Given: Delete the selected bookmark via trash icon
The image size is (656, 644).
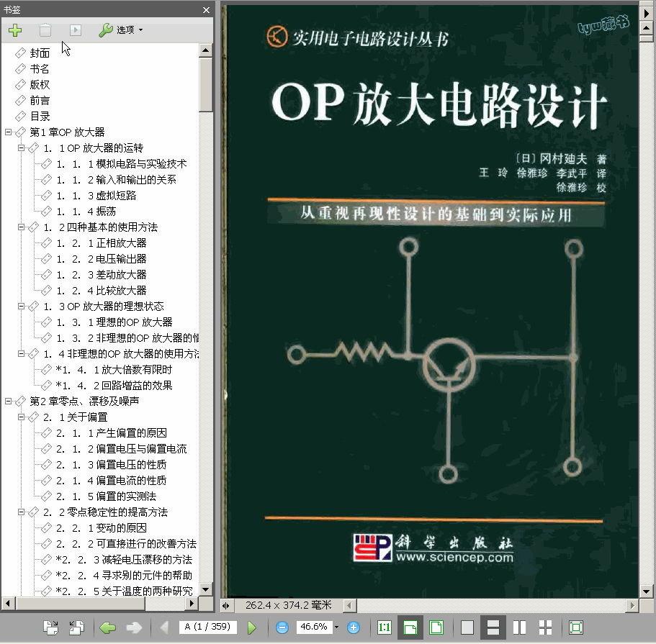Looking at the screenshot, I should (x=45, y=30).
